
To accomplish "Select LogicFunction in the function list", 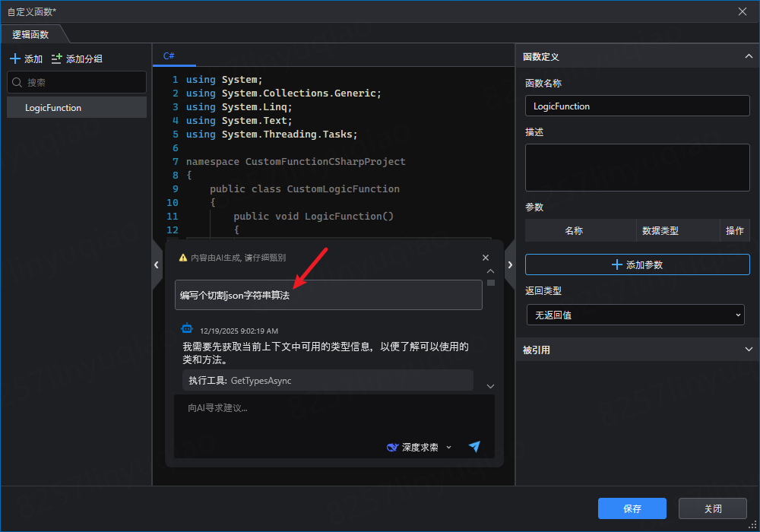I will pos(53,108).
